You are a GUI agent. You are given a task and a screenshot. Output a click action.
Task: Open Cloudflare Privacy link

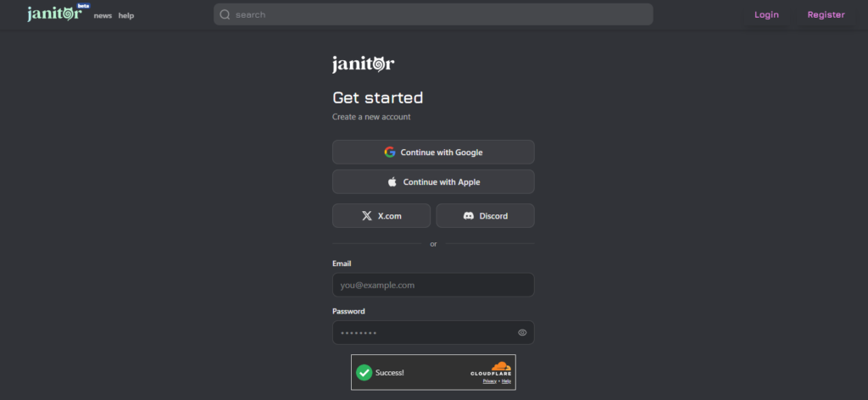[x=489, y=381]
